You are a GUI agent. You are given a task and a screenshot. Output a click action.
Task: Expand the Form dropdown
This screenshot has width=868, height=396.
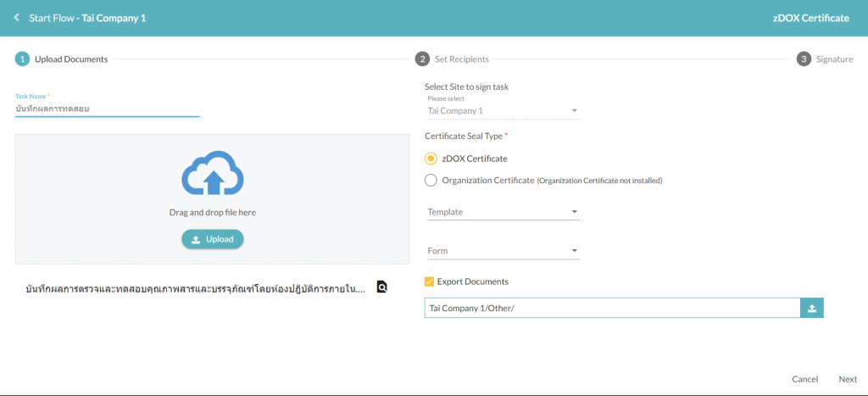click(502, 251)
